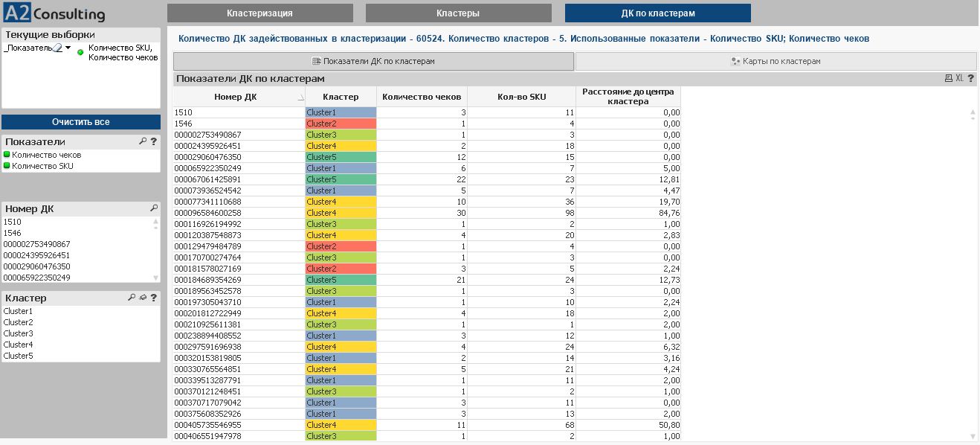The width and height of the screenshot is (980, 445).
Task: Open search in Номер ДК list box
Action: [154, 208]
